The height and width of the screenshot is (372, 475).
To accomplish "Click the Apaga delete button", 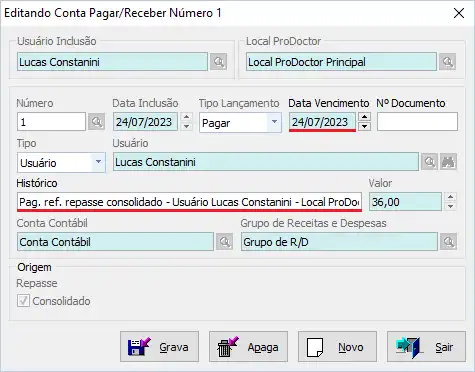I will 248,347.
